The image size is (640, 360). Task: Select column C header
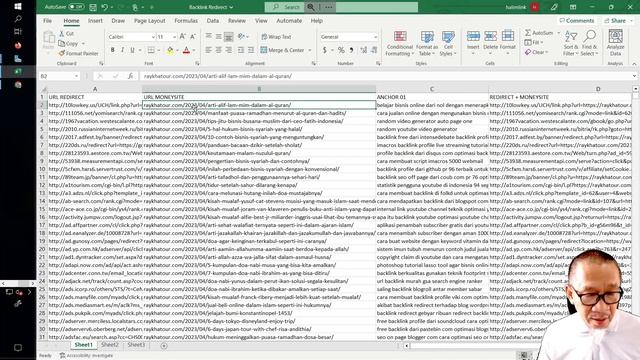(432, 89)
